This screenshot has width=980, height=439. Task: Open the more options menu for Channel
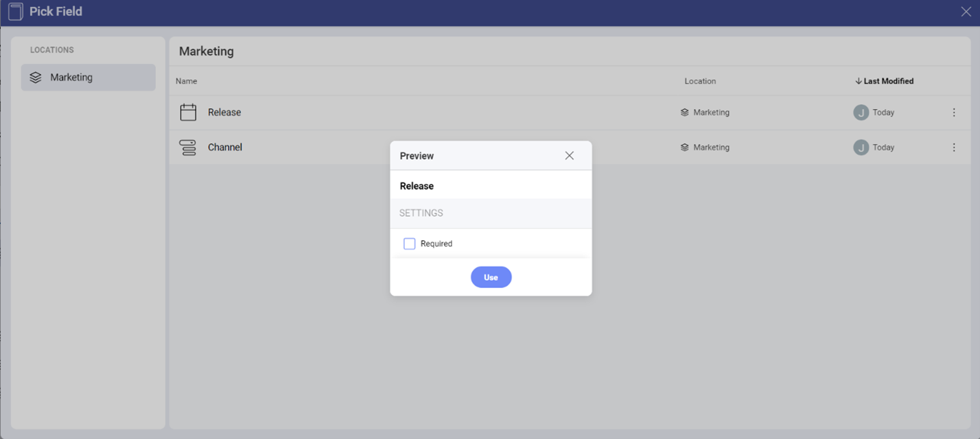tap(954, 147)
